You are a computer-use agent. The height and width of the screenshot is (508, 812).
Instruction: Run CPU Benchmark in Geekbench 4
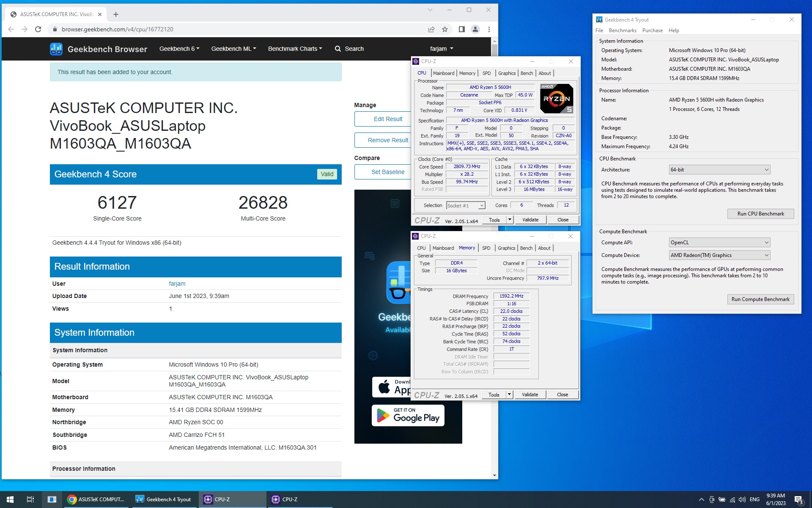[x=760, y=214]
